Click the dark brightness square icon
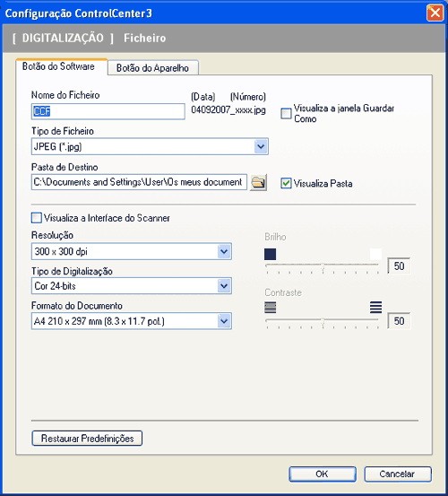Image resolution: width=448 pixels, height=496 pixels. 270,254
